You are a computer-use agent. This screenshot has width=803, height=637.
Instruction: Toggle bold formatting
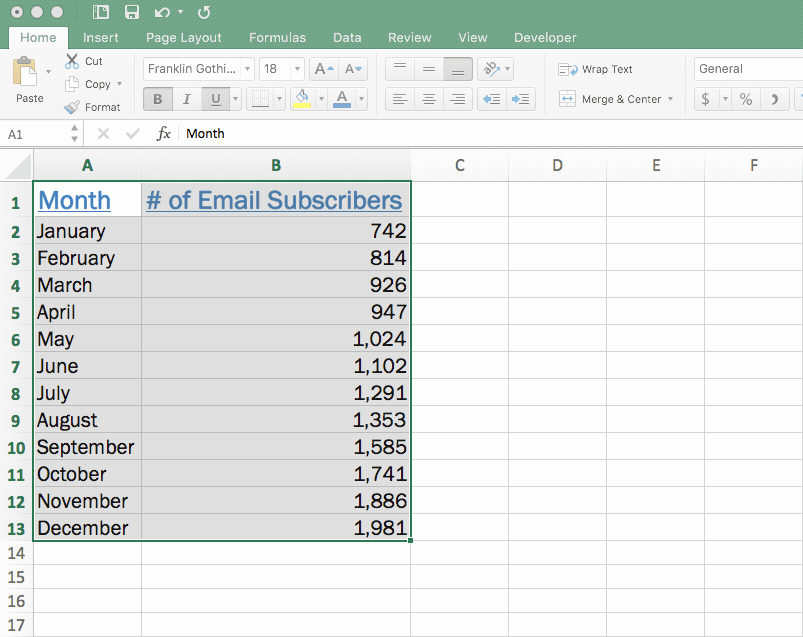pos(157,99)
